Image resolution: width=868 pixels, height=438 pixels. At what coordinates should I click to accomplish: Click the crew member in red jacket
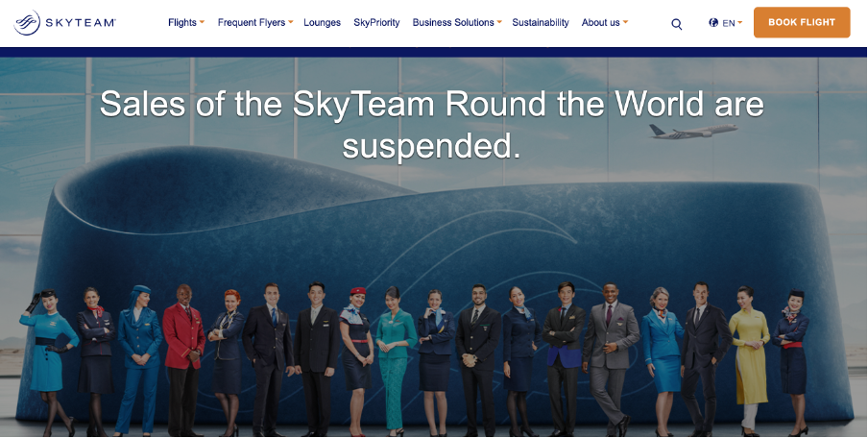(x=184, y=360)
